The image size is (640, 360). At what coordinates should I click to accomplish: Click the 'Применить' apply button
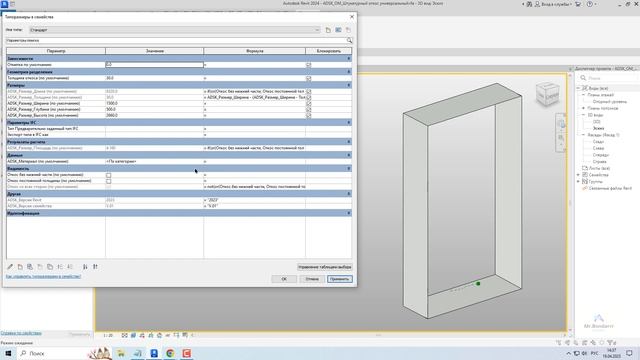coord(340,279)
